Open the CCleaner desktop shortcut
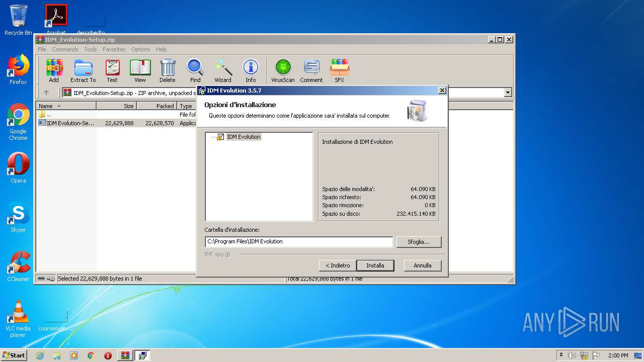Viewport: 644px width, 362px height. click(x=18, y=266)
